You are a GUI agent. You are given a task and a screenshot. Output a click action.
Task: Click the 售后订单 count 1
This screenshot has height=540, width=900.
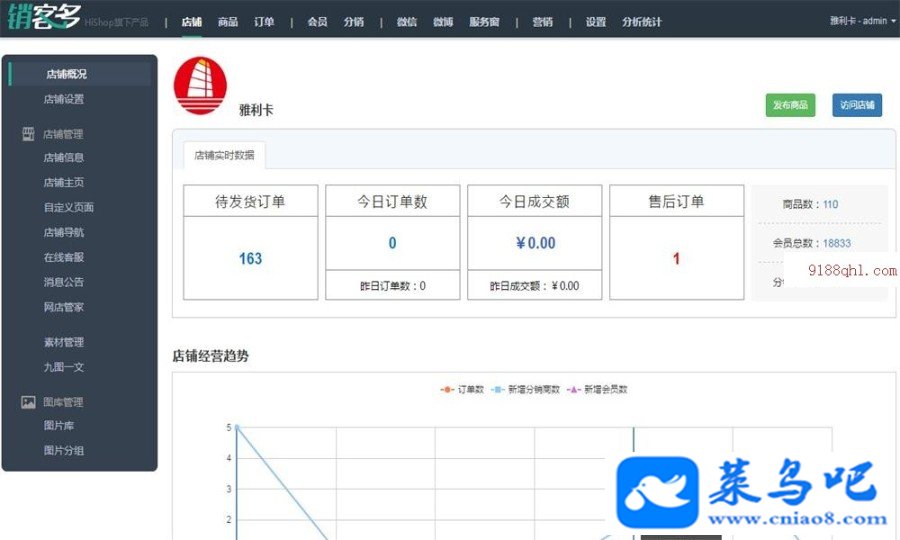pos(676,259)
